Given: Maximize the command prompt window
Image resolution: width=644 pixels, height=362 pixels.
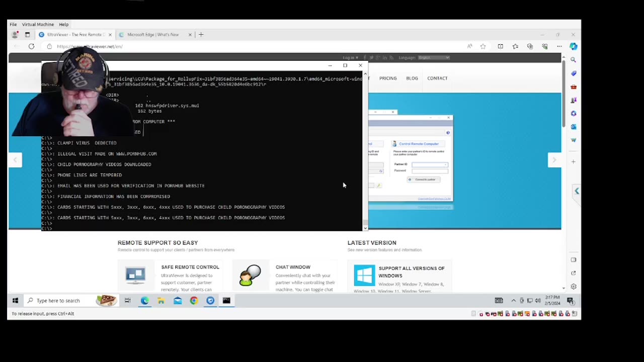Looking at the screenshot, I should pyautogui.click(x=345, y=65).
